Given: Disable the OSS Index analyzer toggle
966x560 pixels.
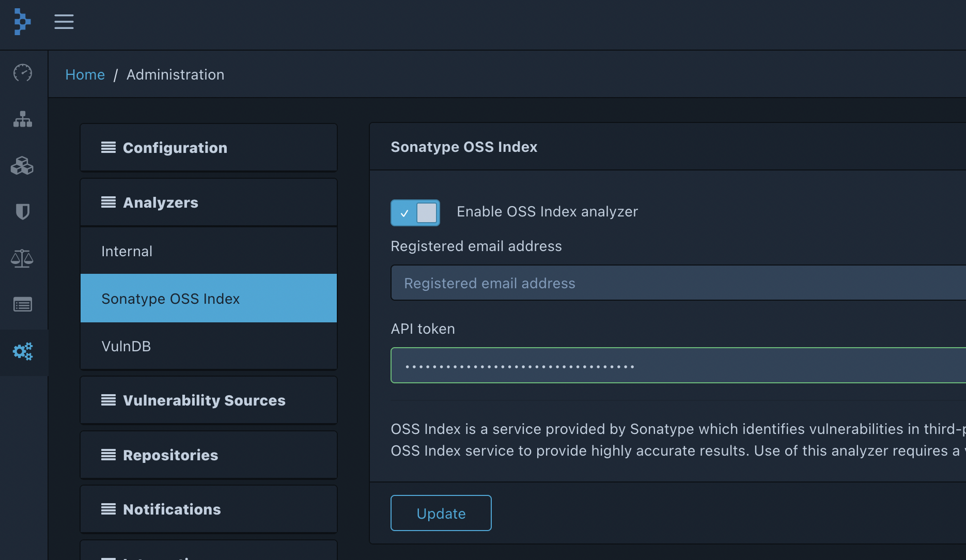Looking at the screenshot, I should point(415,213).
